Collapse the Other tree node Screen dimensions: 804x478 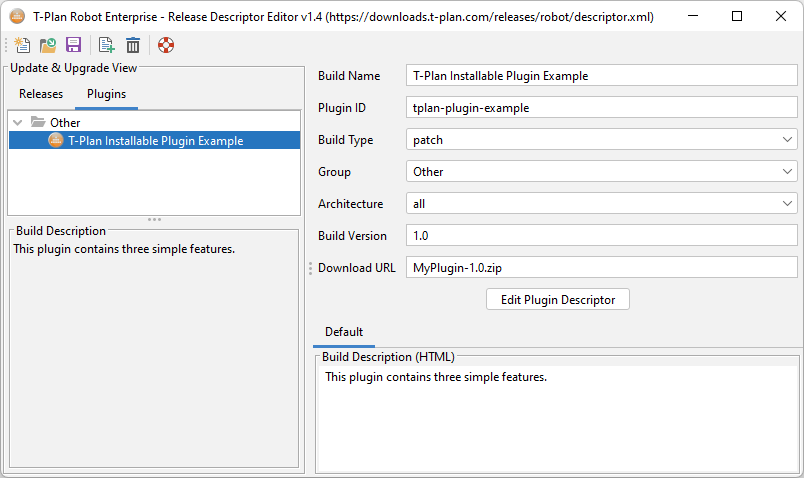tap(18, 123)
